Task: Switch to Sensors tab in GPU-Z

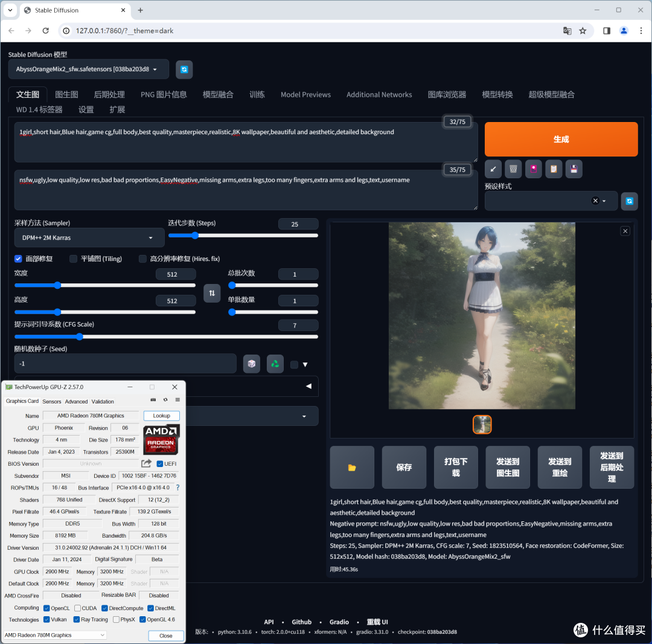Action: coord(51,402)
